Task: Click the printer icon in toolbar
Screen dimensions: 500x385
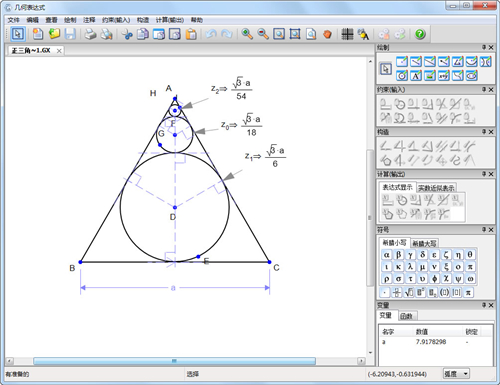Action: pyautogui.click(x=90, y=34)
